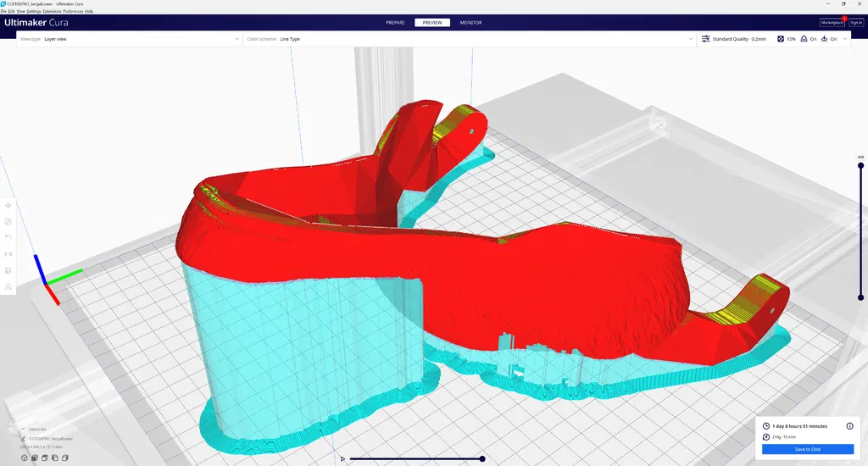
Task: Click the material usage spool icon
Action: coord(766,436)
